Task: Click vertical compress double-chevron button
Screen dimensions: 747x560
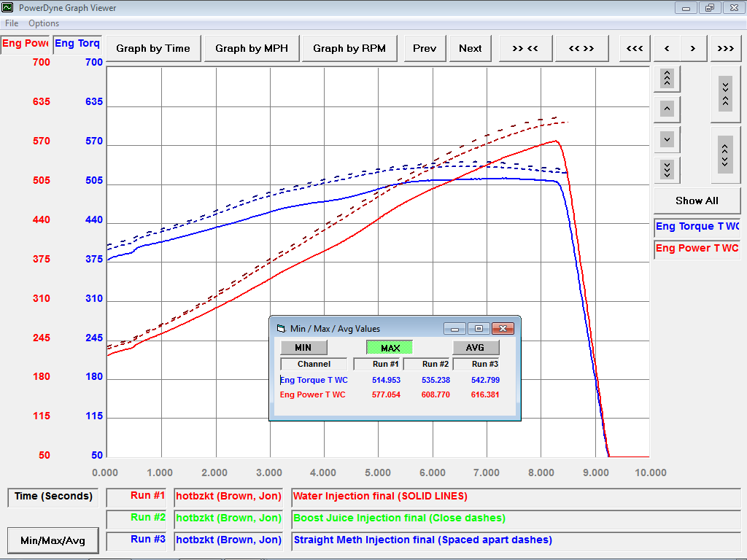Action: pos(725,94)
